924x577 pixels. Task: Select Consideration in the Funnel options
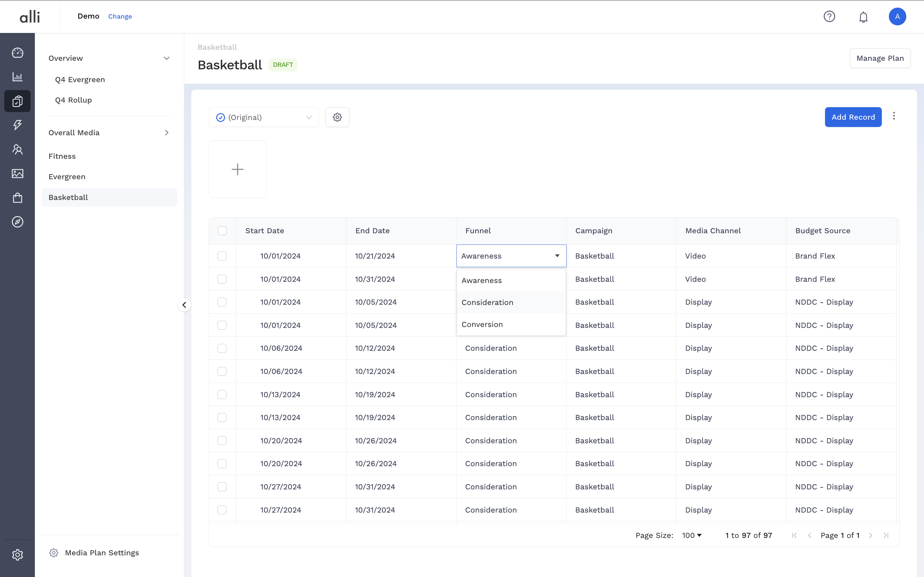487,302
